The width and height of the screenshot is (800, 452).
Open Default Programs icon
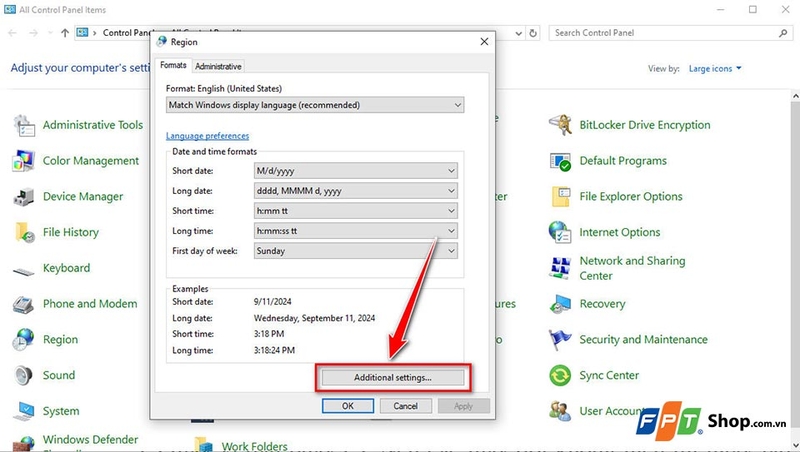(561, 161)
